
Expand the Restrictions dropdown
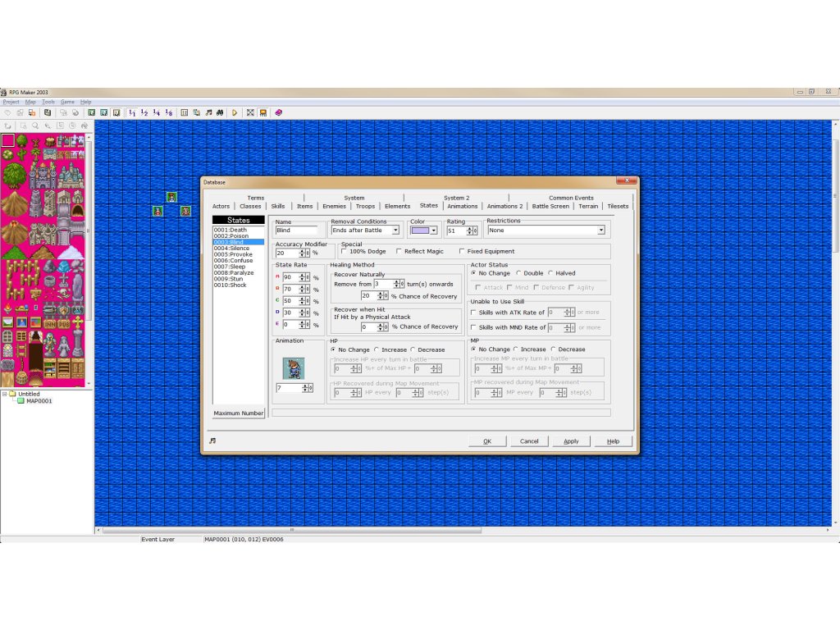600,231
